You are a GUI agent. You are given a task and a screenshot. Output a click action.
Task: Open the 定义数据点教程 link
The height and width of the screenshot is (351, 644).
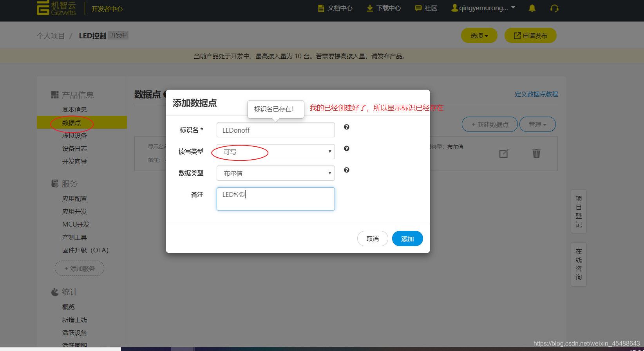click(536, 94)
